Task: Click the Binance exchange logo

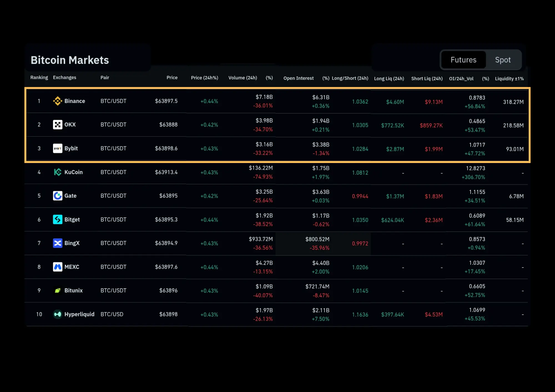Action: coord(57,101)
